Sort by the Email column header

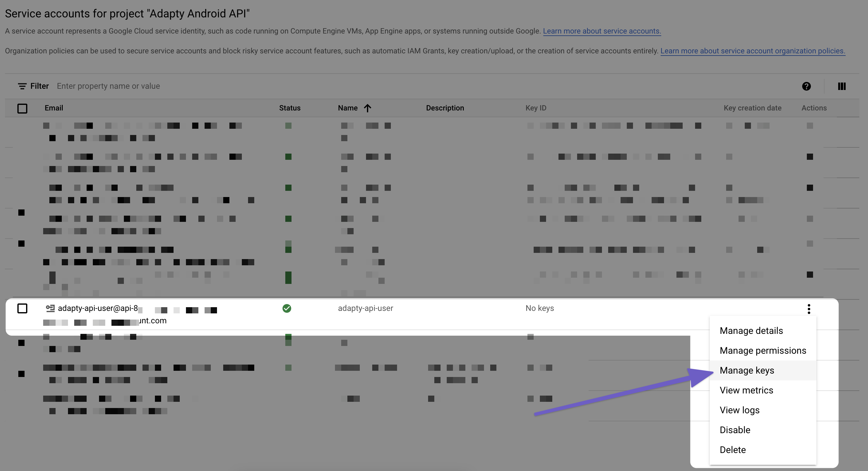pos(54,108)
